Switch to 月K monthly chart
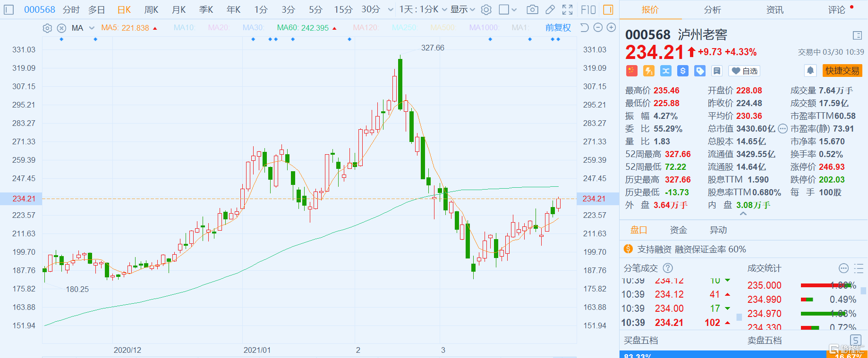The width and height of the screenshot is (868, 358). (179, 9)
